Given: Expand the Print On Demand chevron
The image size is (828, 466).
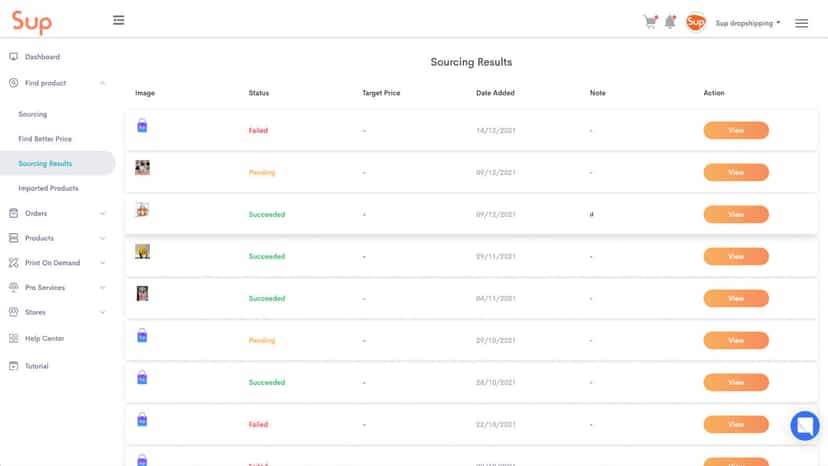Looking at the screenshot, I should point(102,263).
